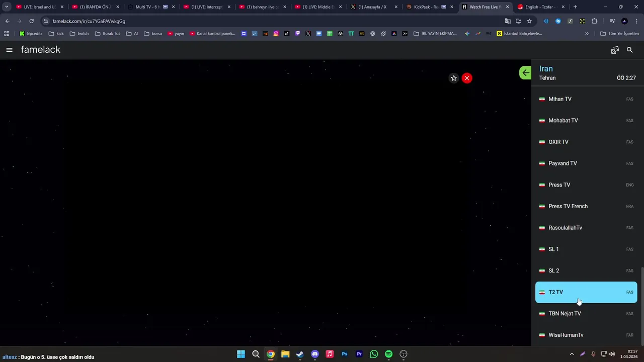The image size is (644, 362).
Task: Open the 'Tüm Yer İşaretleri' folder
Action: coord(620,34)
